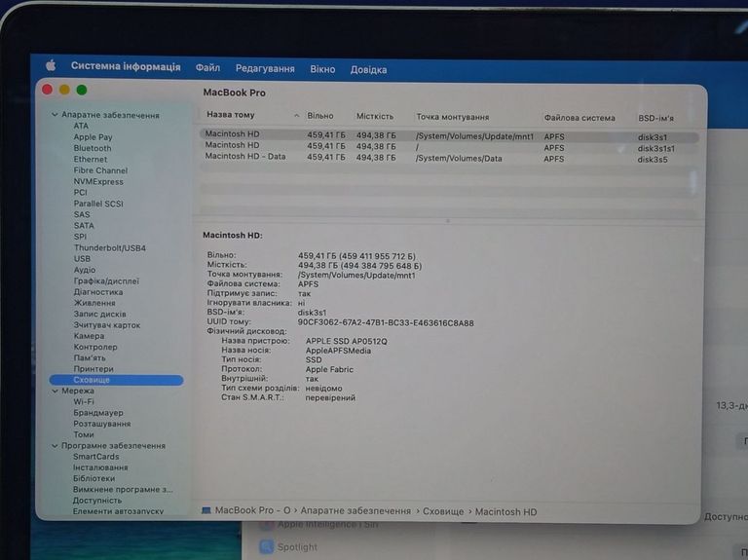The image size is (748, 560).
Task: Collapse the Мережа section
Action: (x=55, y=391)
